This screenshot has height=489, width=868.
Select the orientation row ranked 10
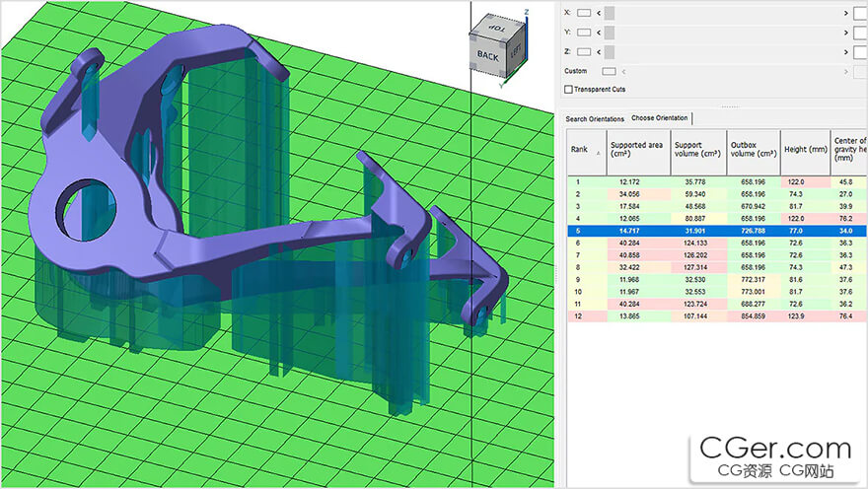pyautogui.click(x=717, y=292)
